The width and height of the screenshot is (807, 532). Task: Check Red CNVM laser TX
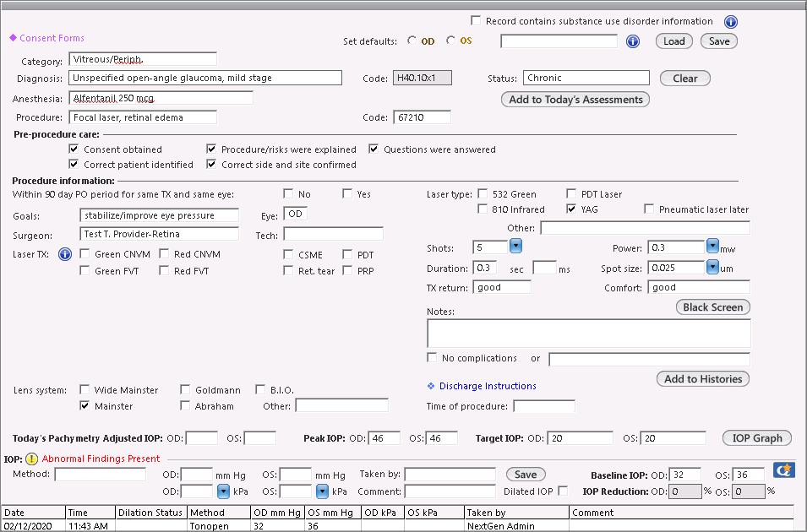(x=164, y=253)
